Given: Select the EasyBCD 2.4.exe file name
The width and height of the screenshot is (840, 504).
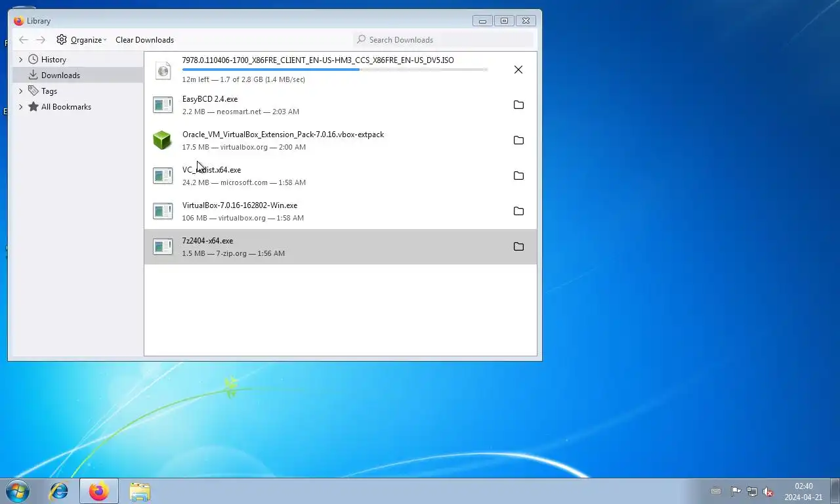Looking at the screenshot, I should (x=210, y=99).
